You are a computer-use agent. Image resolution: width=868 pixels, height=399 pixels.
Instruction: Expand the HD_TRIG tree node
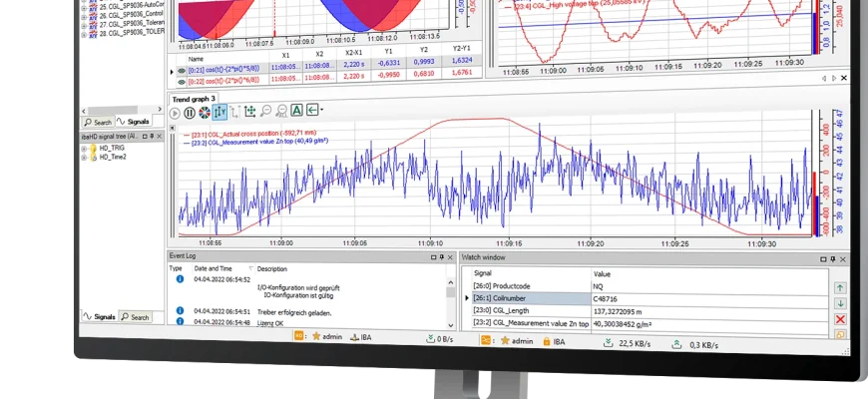click(86, 148)
